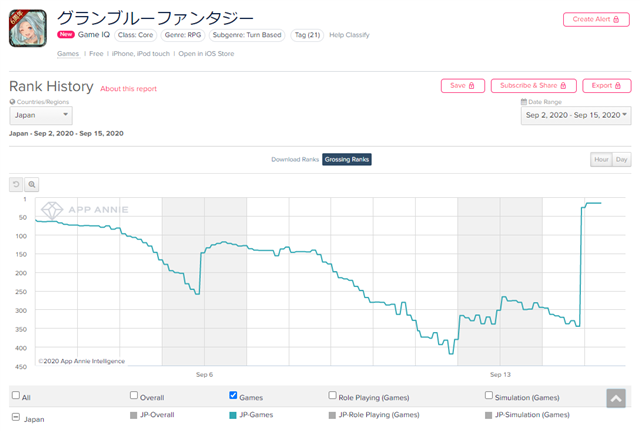This screenshot has width=640, height=431.
Task: Click the Export button
Action: point(607,86)
